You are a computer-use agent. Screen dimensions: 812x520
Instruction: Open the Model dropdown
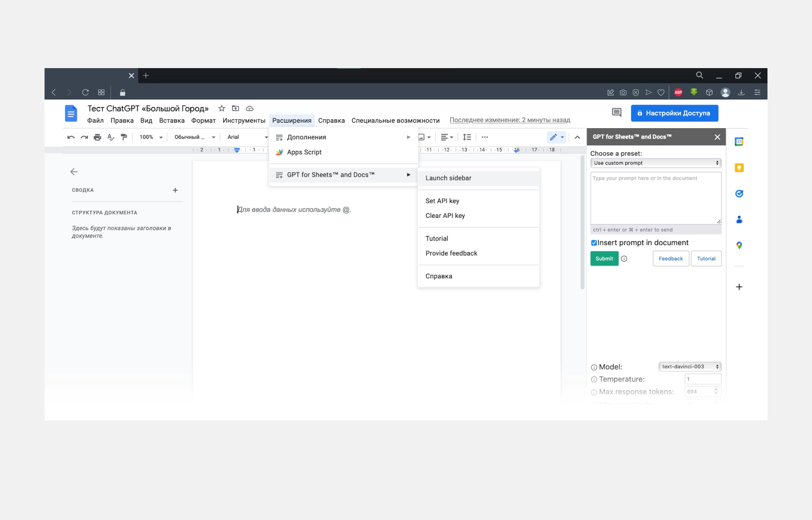click(690, 367)
